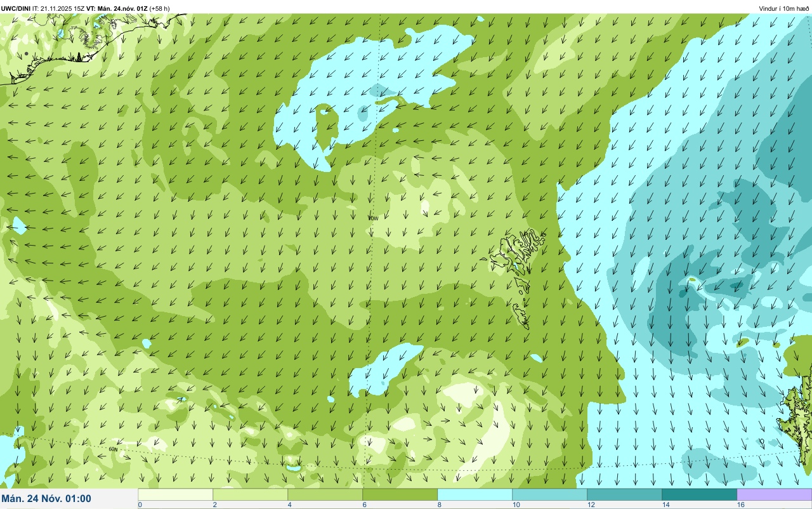Click the 'Vindur í 10m hæð' title text
Screen dimensions: 812x509
784,8
